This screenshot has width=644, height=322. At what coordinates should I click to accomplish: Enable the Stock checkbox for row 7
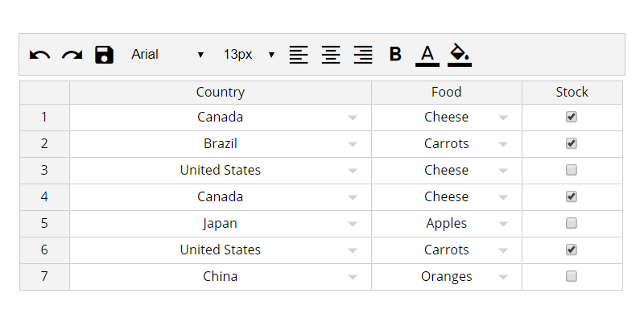[572, 276]
